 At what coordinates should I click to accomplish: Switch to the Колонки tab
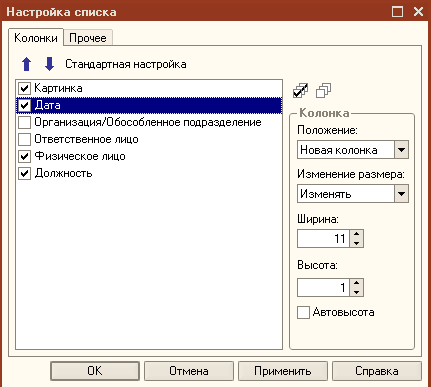36,38
